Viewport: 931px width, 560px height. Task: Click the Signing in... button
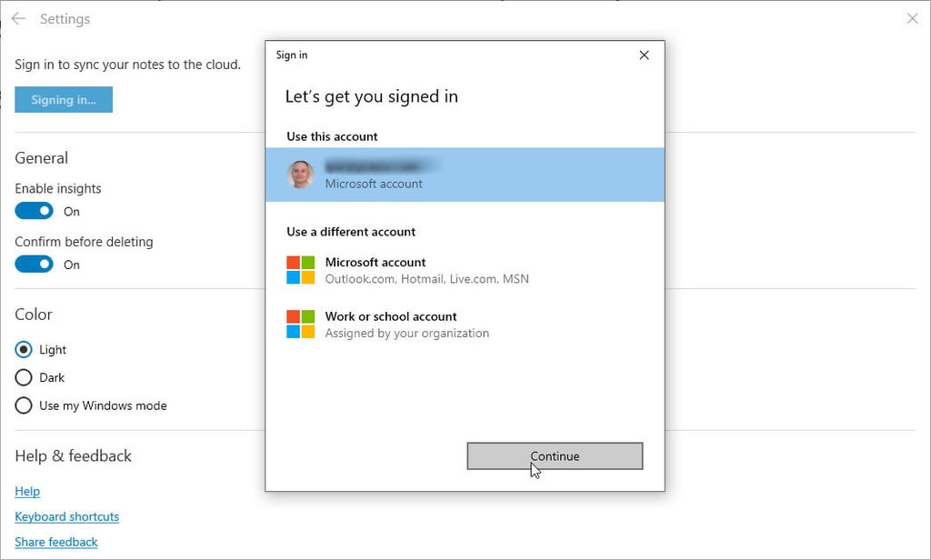pos(64,100)
